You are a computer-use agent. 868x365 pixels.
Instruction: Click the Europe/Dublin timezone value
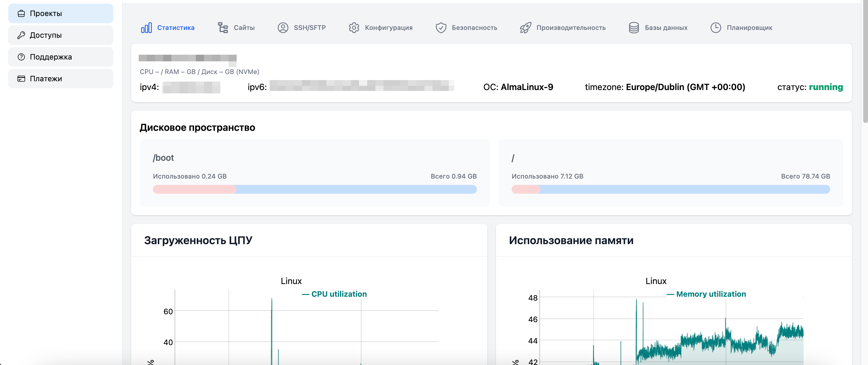[x=685, y=87]
